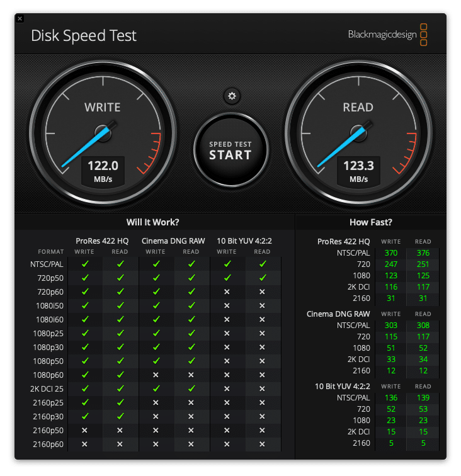The image size is (461, 476).
Task: Click the How Fast? heading
Action: pos(371,222)
